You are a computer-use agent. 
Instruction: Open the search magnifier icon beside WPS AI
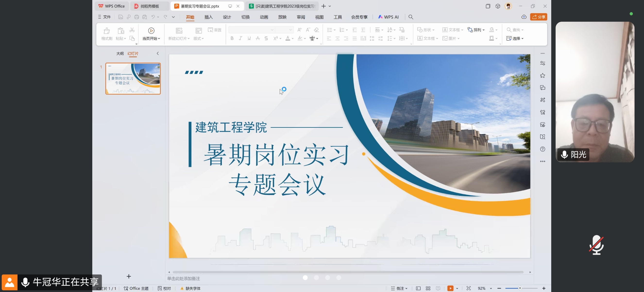point(411,17)
